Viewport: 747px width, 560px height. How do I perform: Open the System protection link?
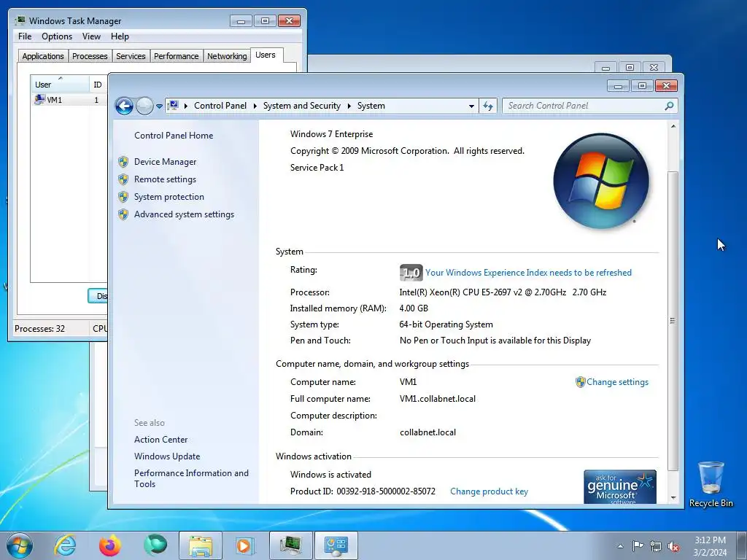pos(169,197)
